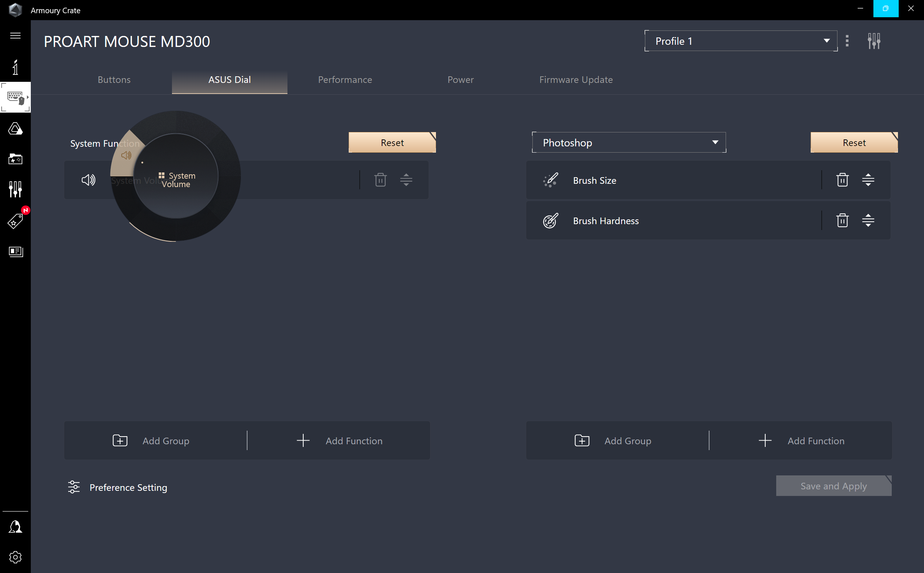This screenshot has width=924, height=573.
Task: Add Group to System Function panel
Action: coord(151,441)
